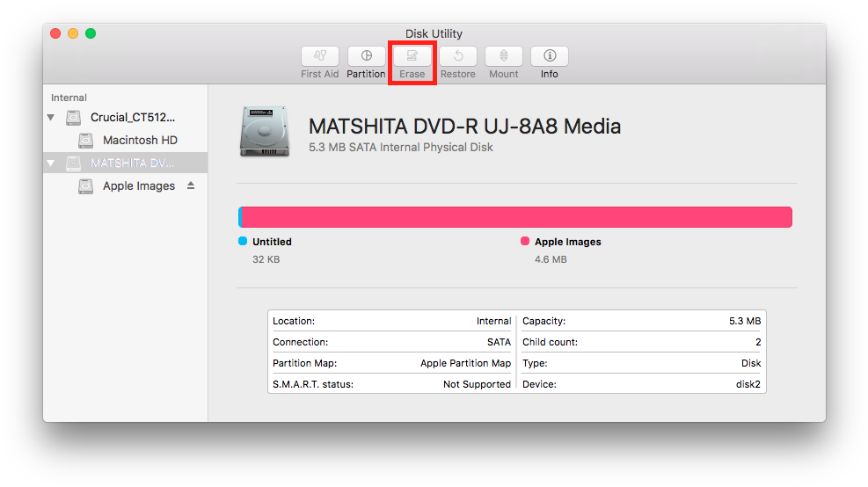Click the Erase toolbar button
The height and width of the screenshot is (487, 868).
(412, 56)
